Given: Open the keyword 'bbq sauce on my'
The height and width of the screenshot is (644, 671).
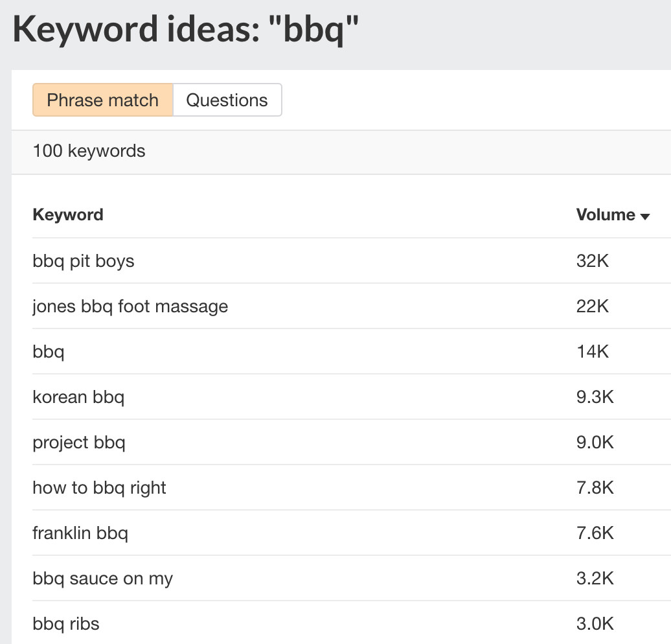Looking at the screenshot, I should click(102, 579).
